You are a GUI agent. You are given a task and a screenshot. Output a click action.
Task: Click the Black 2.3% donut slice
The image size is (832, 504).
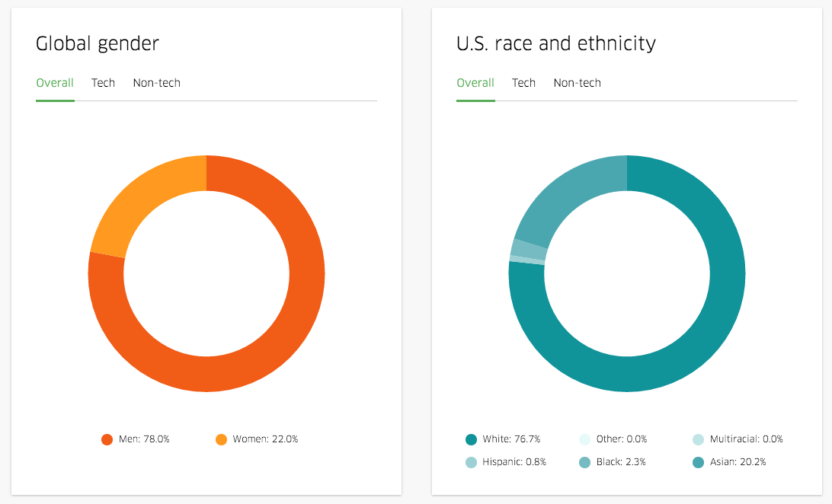[x=529, y=249]
